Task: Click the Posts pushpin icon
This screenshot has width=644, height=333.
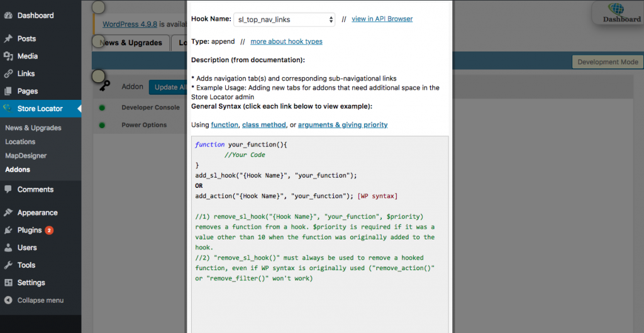Action: [8, 39]
